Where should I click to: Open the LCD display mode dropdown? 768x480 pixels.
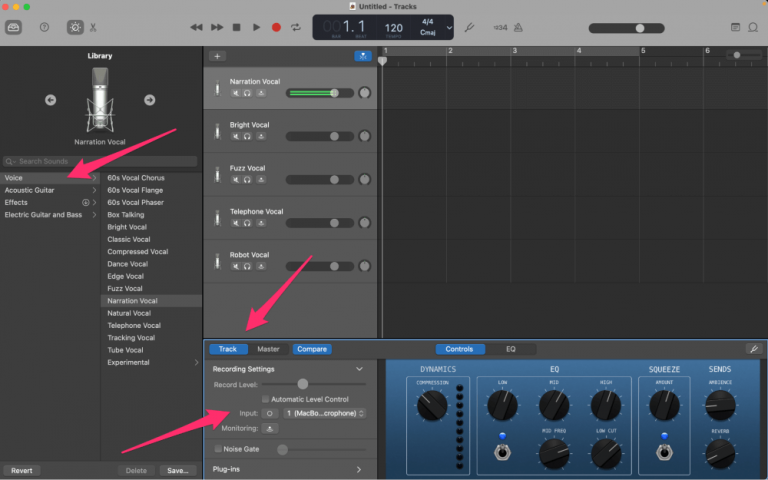(449, 27)
